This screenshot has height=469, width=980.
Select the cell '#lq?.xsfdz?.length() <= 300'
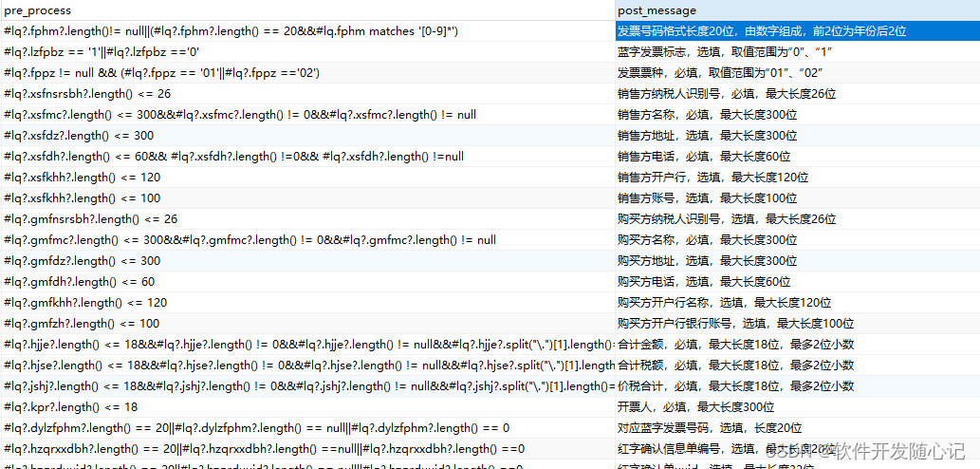307,136
